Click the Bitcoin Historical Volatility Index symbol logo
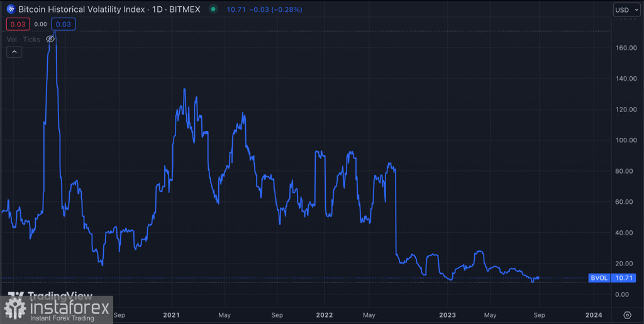This screenshot has height=324, width=644. tap(11, 9)
